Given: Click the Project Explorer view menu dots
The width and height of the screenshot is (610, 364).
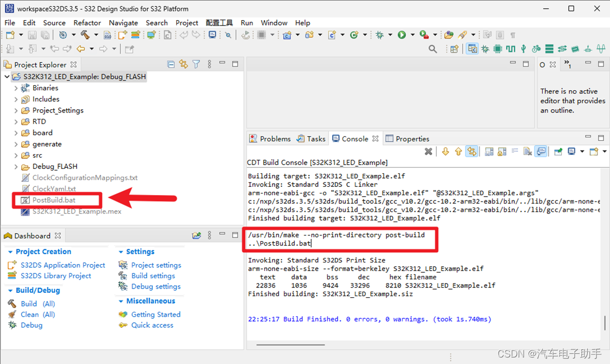Looking at the screenshot, I should tap(209, 64).
